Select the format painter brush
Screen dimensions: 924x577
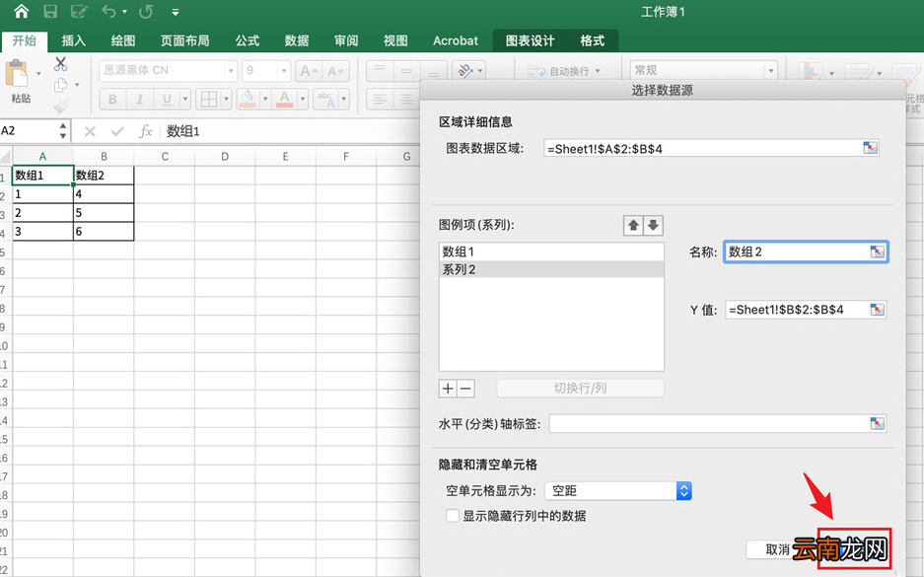[61, 107]
